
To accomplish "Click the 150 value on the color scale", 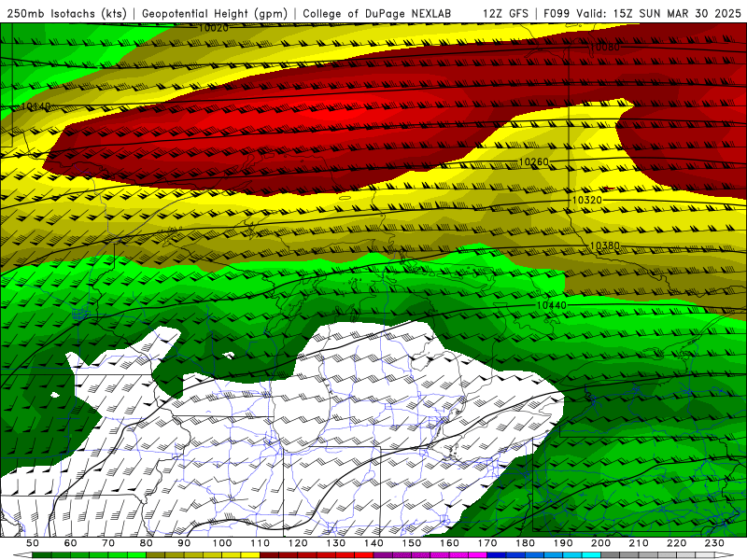I will 412,543.
